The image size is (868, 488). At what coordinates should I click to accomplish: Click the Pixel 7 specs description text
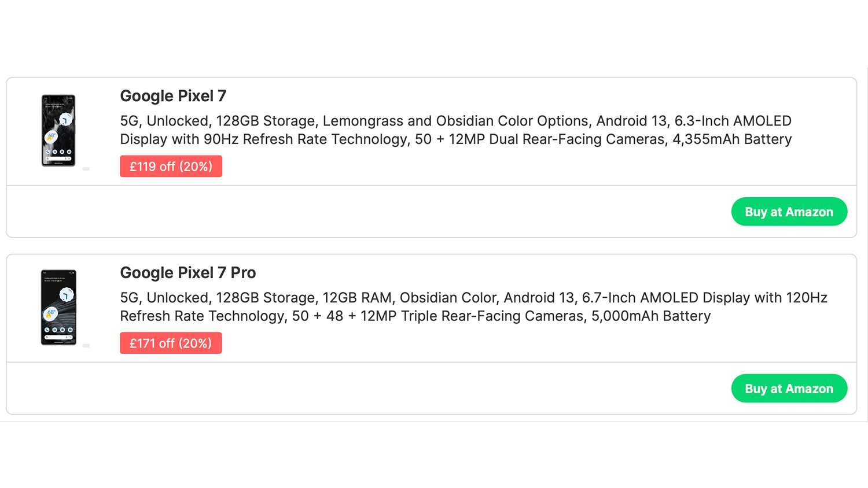click(455, 130)
